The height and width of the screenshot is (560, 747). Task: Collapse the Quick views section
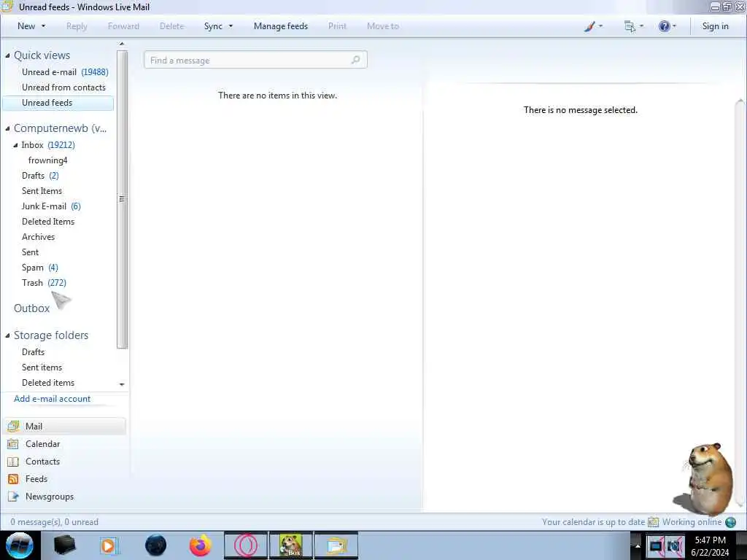coord(7,55)
